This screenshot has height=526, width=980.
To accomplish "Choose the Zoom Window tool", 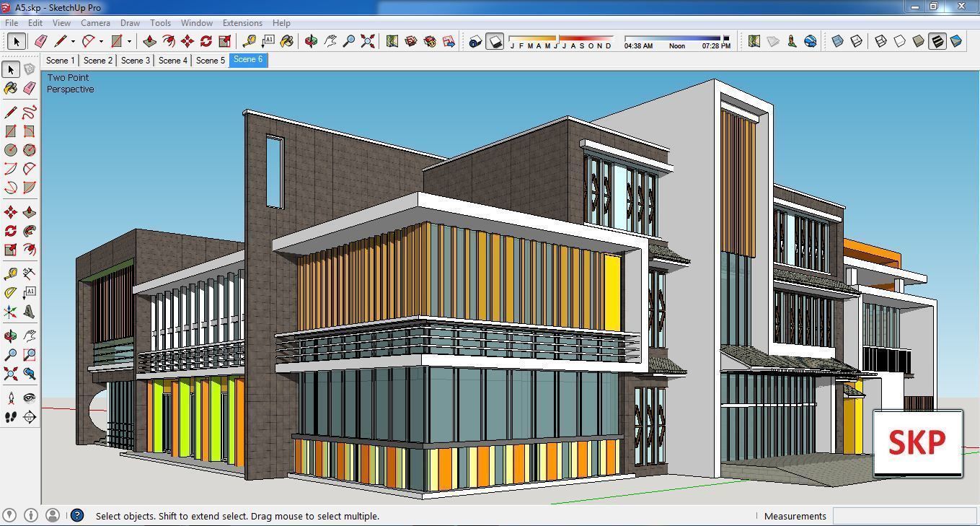I will coord(29,355).
